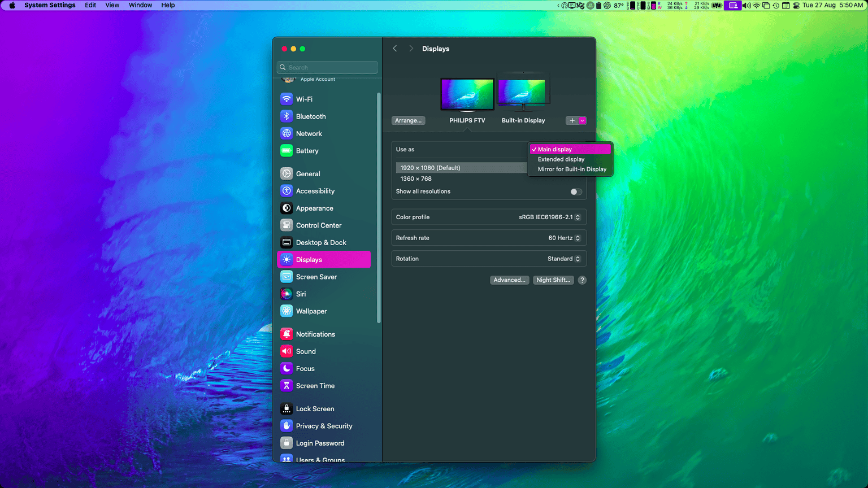Image resolution: width=868 pixels, height=488 pixels.
Task: Enable the Show all resolutions toggle
Action: pyautogui.click(x=576, y=192)
